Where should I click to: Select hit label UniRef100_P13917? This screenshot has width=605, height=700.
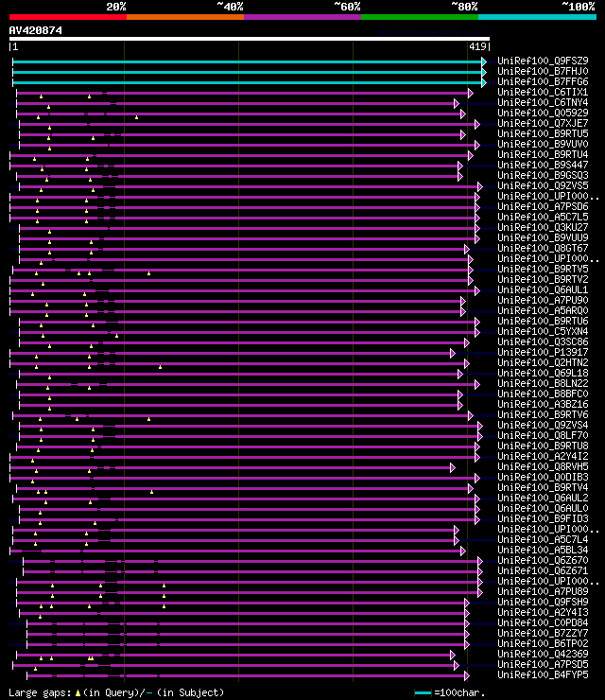coord(543,352)
